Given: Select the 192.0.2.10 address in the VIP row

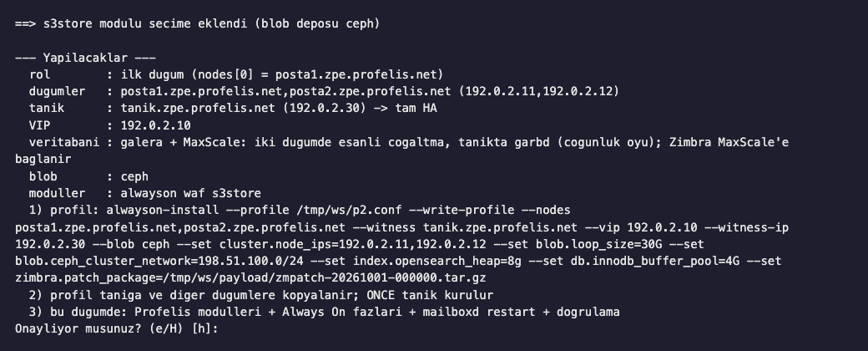Looking at the screenshot, I should (x=155, y=125).
